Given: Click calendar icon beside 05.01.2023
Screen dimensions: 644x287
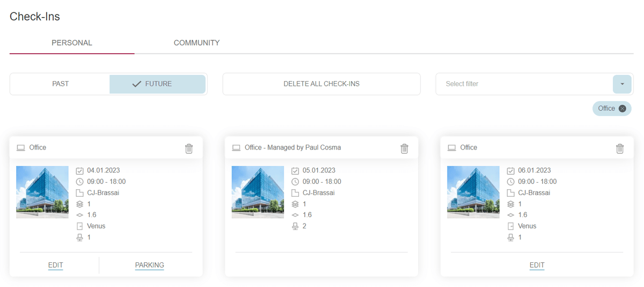Looking at the screenshot, I should coord(295,171).
